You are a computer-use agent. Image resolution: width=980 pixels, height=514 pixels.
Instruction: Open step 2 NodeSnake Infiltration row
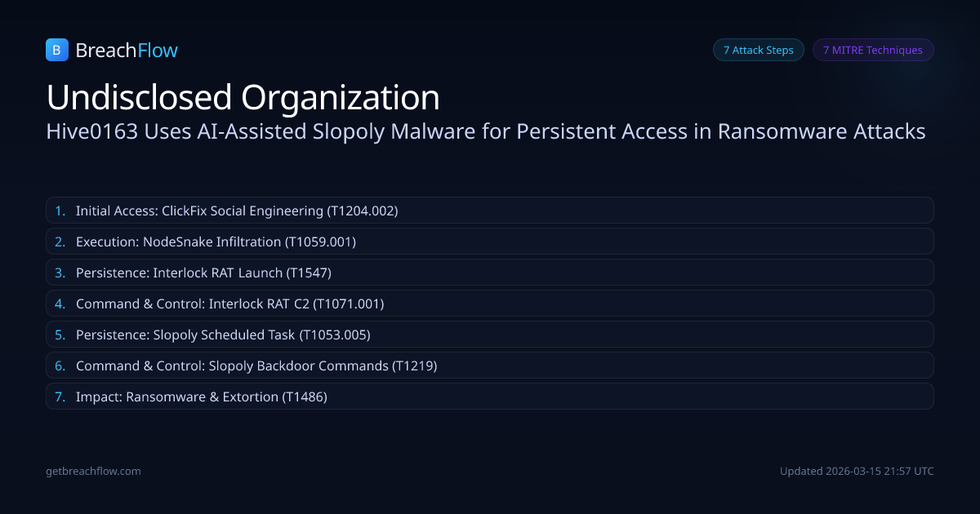pos(489,241)
